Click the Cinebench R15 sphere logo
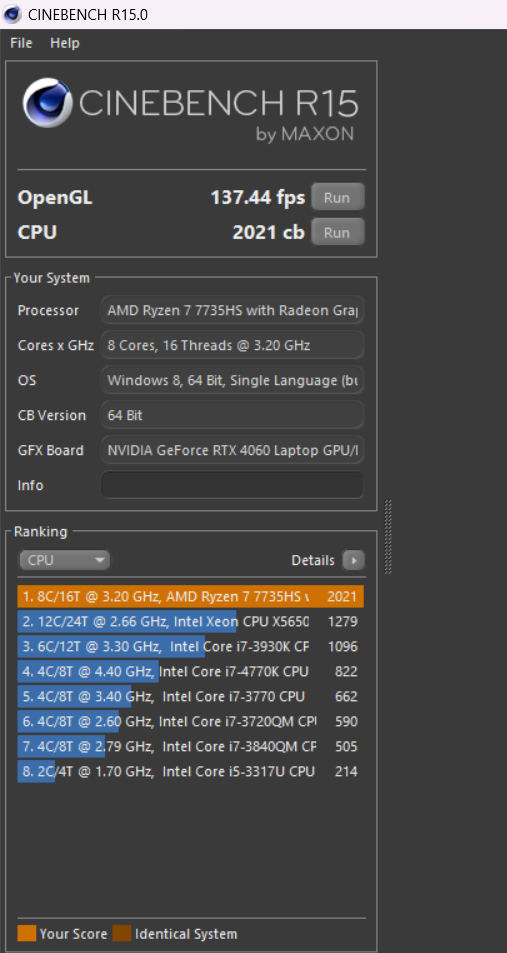 tap(47, 103)
